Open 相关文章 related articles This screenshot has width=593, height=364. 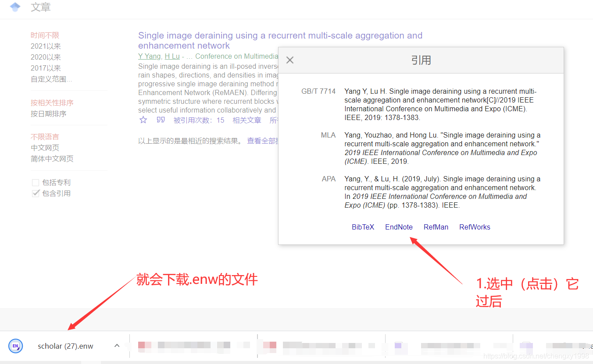tap(247, 120)
